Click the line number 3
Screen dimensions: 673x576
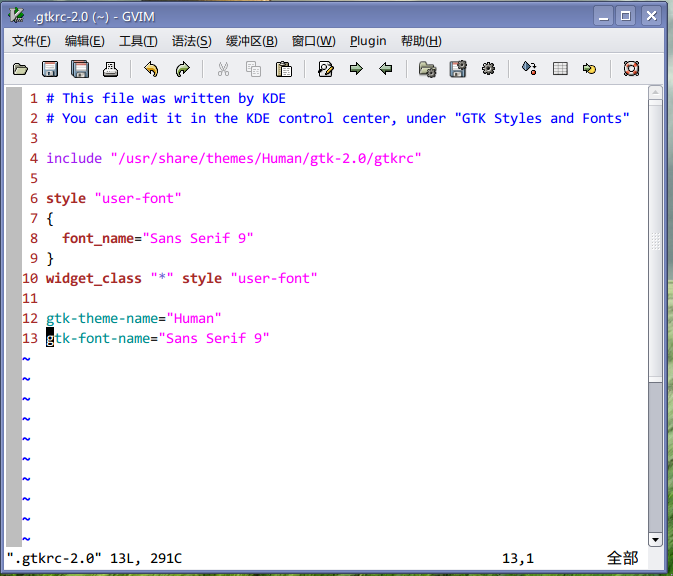[x=34, y=139]
